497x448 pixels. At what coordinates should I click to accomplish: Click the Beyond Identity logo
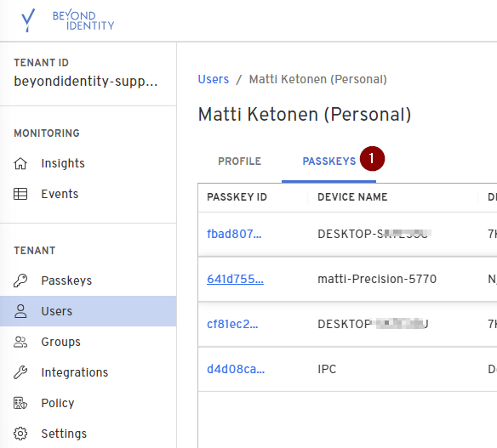click(x=67, y=20)
